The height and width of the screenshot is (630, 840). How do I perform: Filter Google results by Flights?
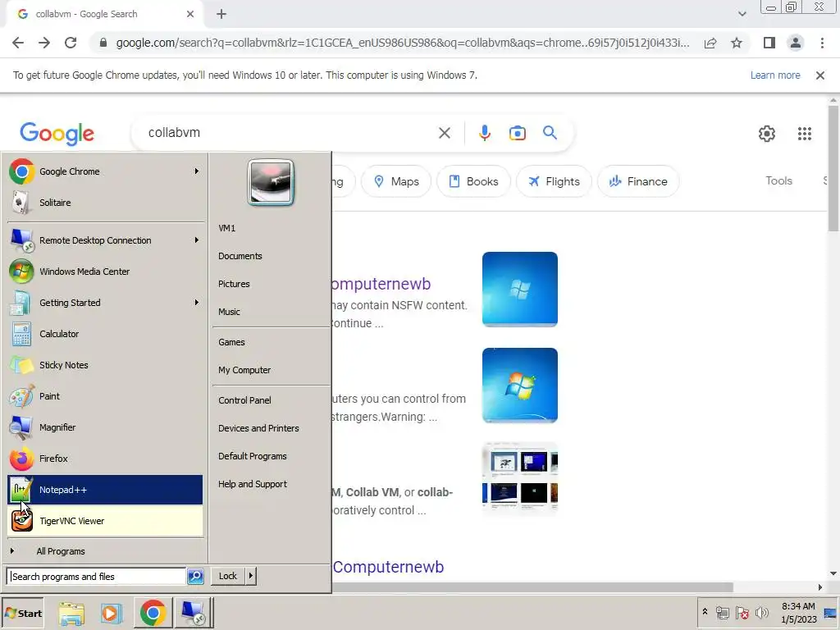(x=554, y=181)
